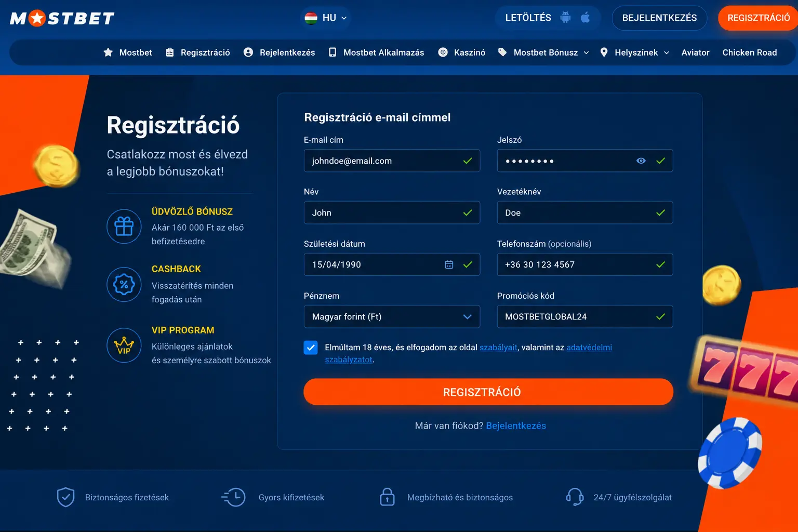
Task: Click the Bejelentkezés header button
Action: point(659,18)
